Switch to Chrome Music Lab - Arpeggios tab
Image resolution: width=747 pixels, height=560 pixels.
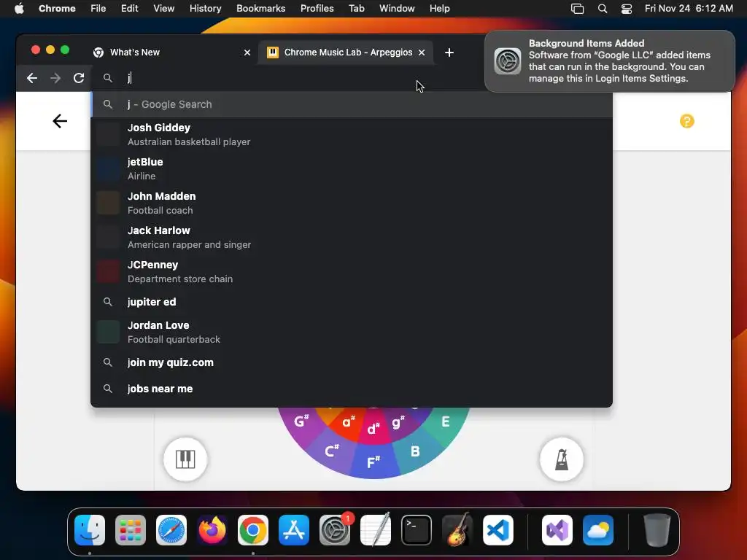347,52
